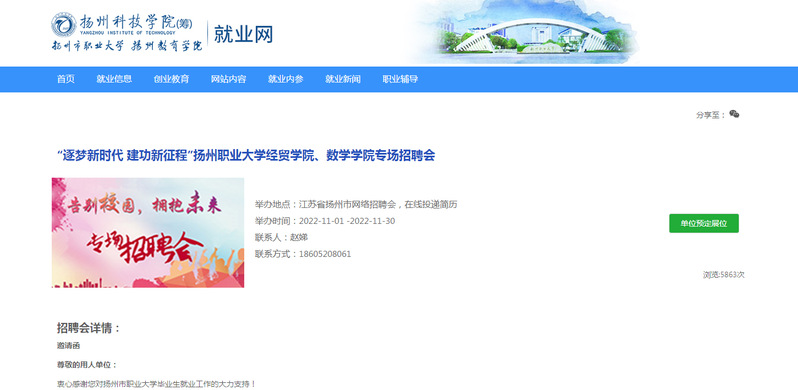Open the 首页 menu item
The image size is (798, 390).
(x=66, y=79)
